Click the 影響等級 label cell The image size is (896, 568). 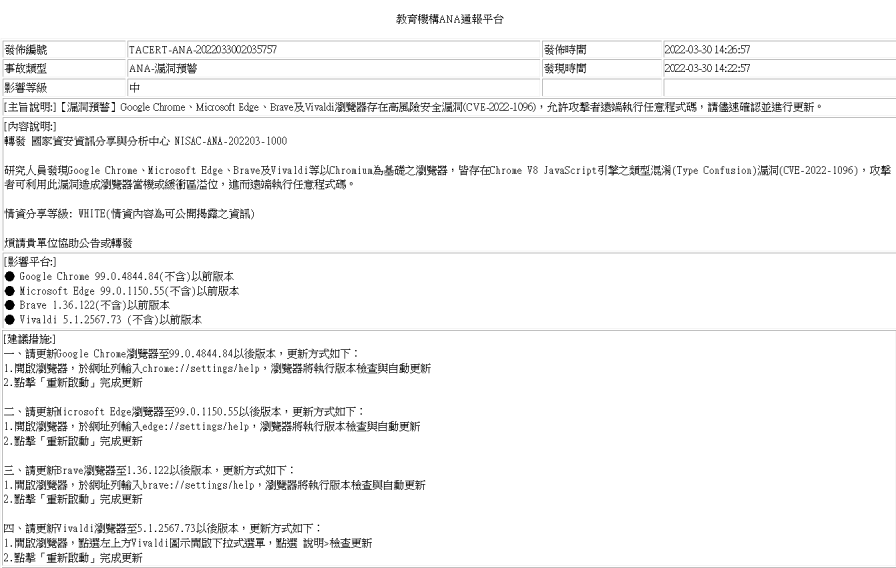[x=64, y=87]
